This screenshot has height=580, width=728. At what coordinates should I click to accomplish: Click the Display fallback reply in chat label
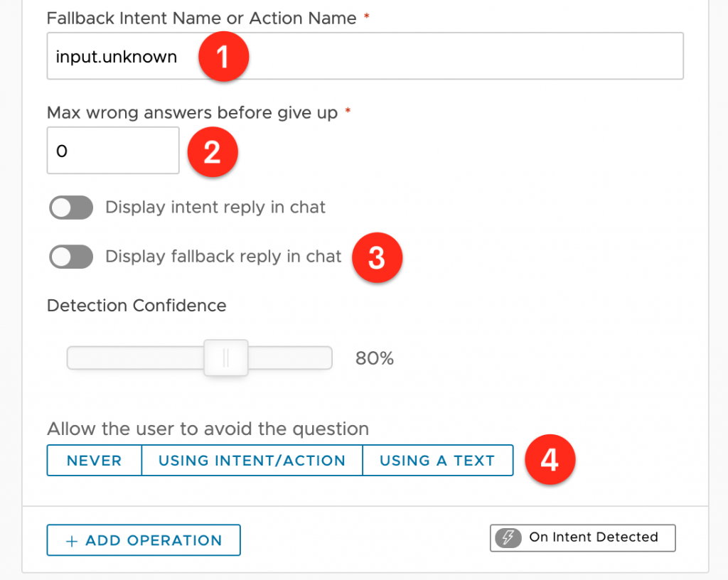coord(223,257)
